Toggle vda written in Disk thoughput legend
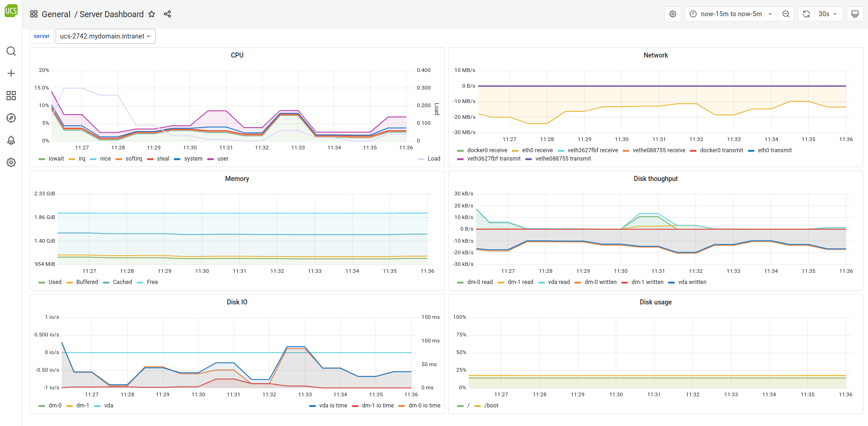This screenshot has width=868, height=426. [692, 282]
